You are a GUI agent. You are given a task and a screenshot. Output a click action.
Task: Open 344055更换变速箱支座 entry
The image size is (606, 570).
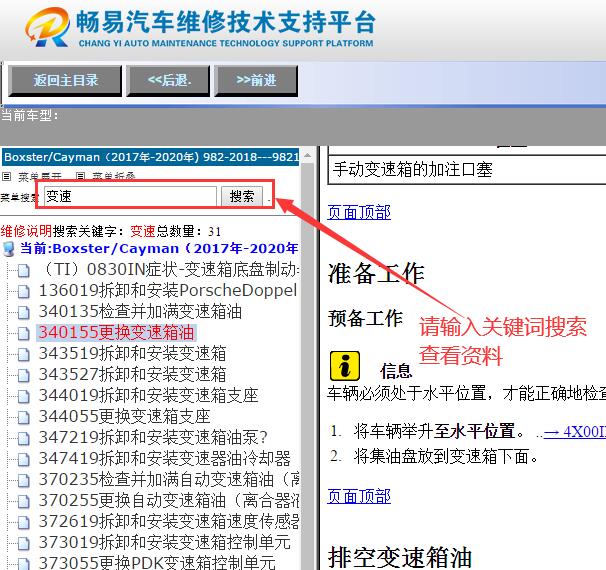click(x=124, y=416)
